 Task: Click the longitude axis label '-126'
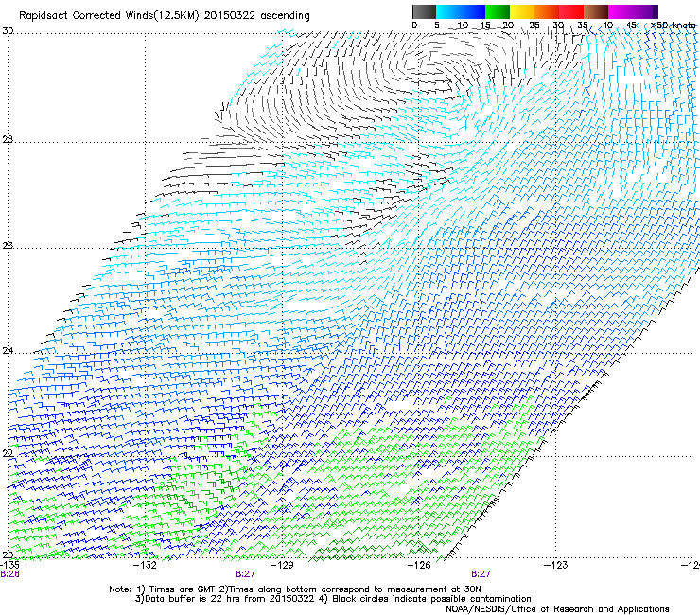coord(419,565)
